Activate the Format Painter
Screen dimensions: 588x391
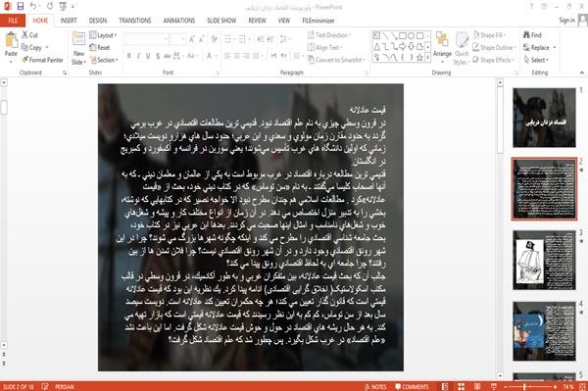coord(42,60)
